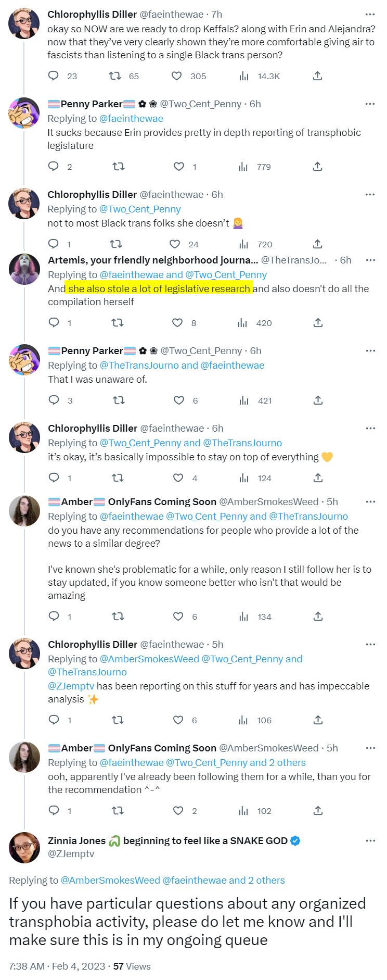Like the "not to most Black trans folks" tweet

(175, 244)
